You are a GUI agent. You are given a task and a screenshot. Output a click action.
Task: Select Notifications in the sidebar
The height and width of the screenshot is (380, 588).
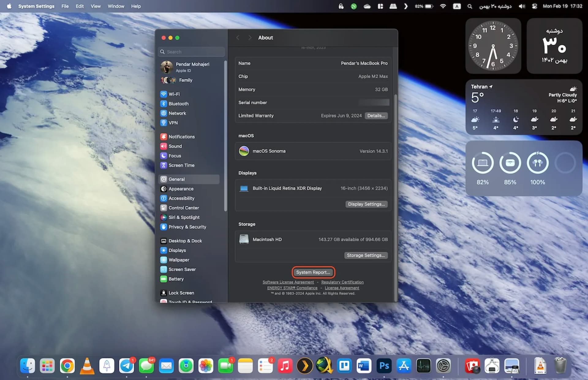pos(181,137)
